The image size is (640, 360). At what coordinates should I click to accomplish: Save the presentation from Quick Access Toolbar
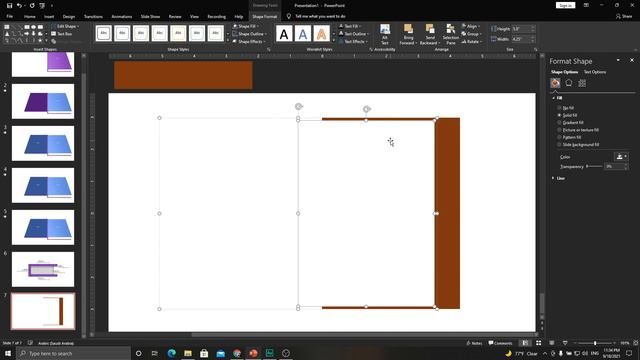click(9, 6)
